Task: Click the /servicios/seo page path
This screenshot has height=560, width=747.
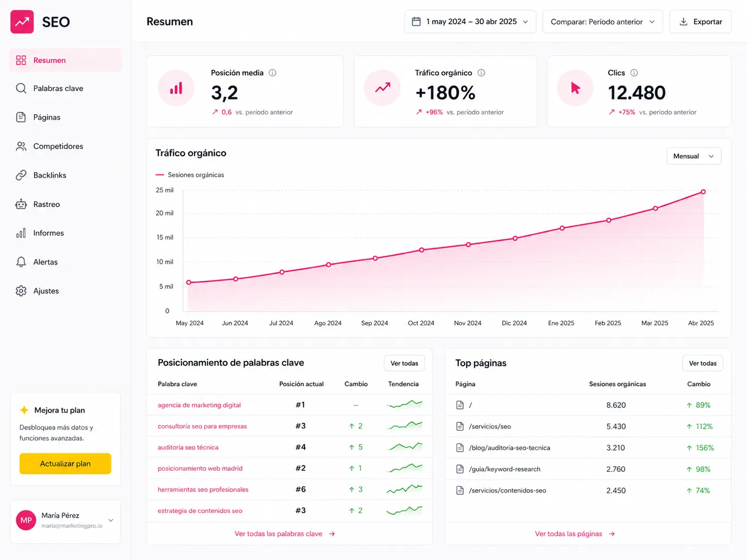Action: click(490, 426)
